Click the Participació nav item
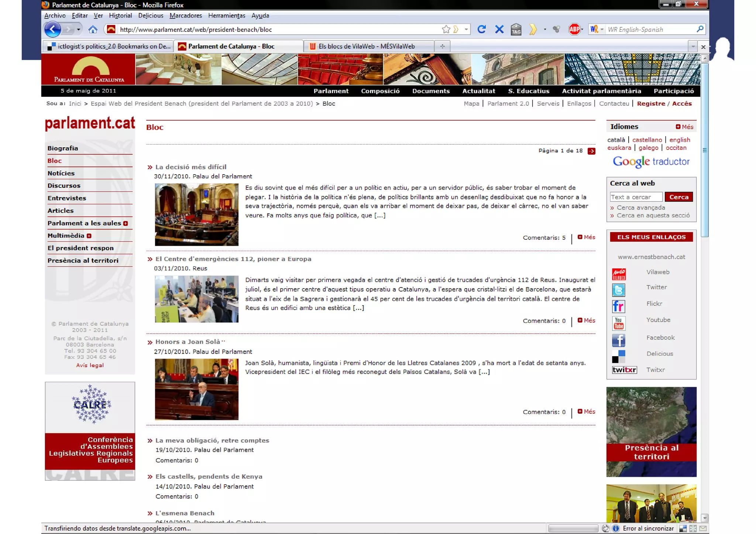This screenshot has height=534, width=756. tap(674, 91)
